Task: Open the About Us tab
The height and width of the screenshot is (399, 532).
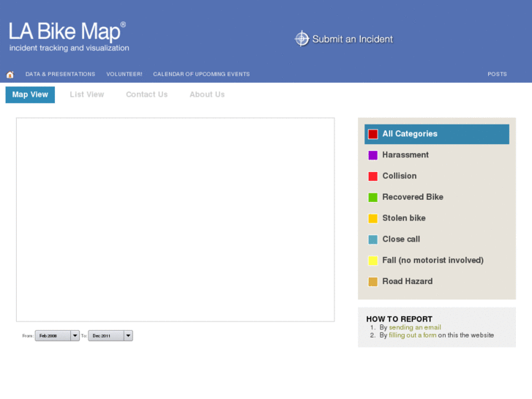Action: pos(207,94)
